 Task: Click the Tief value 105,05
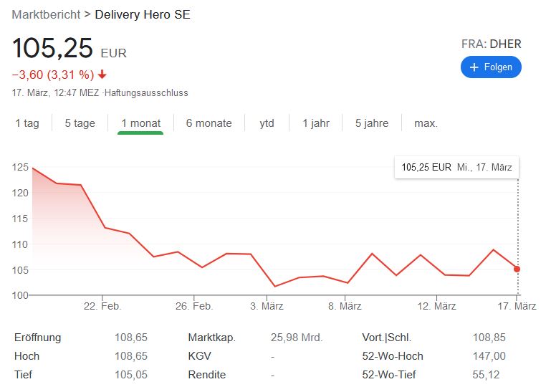[131, 375]
